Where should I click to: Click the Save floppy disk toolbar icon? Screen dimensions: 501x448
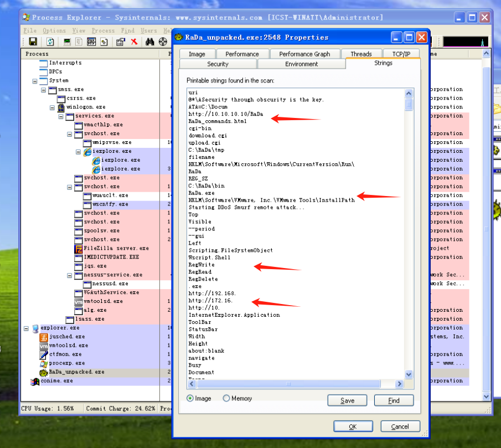pyautogui.click(x=33, y=42)
